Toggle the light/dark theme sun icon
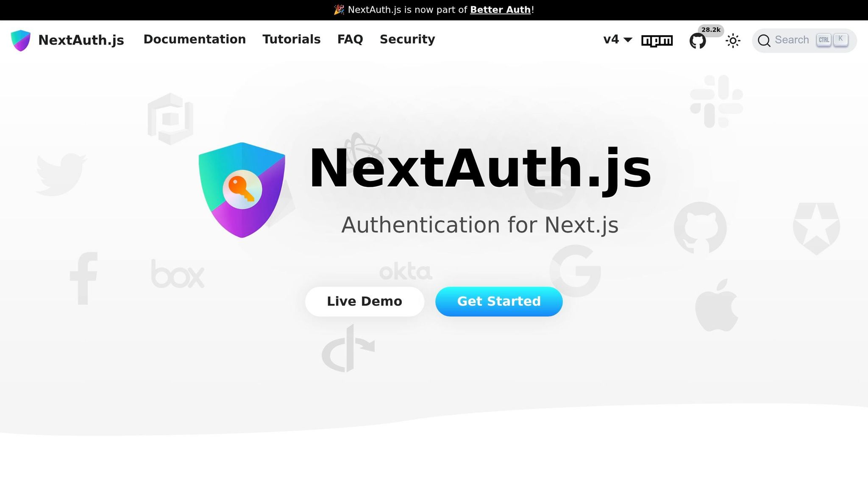 click(733, 41)
